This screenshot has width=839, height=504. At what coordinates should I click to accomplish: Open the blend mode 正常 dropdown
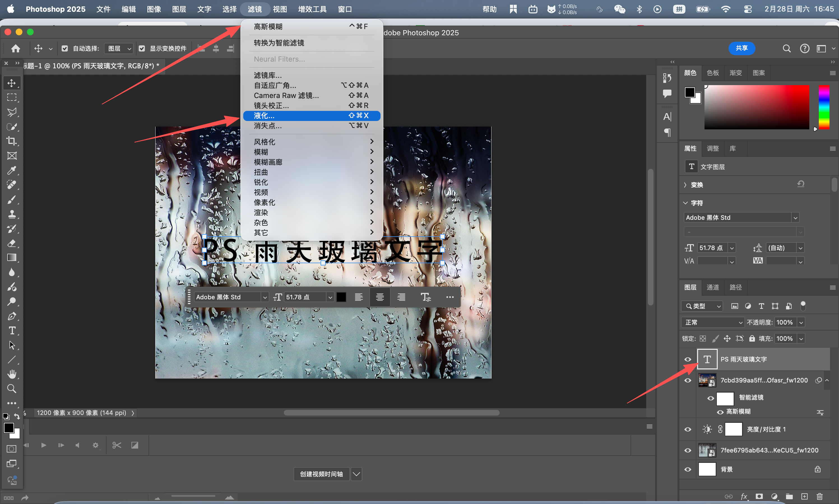click(713, 322)
